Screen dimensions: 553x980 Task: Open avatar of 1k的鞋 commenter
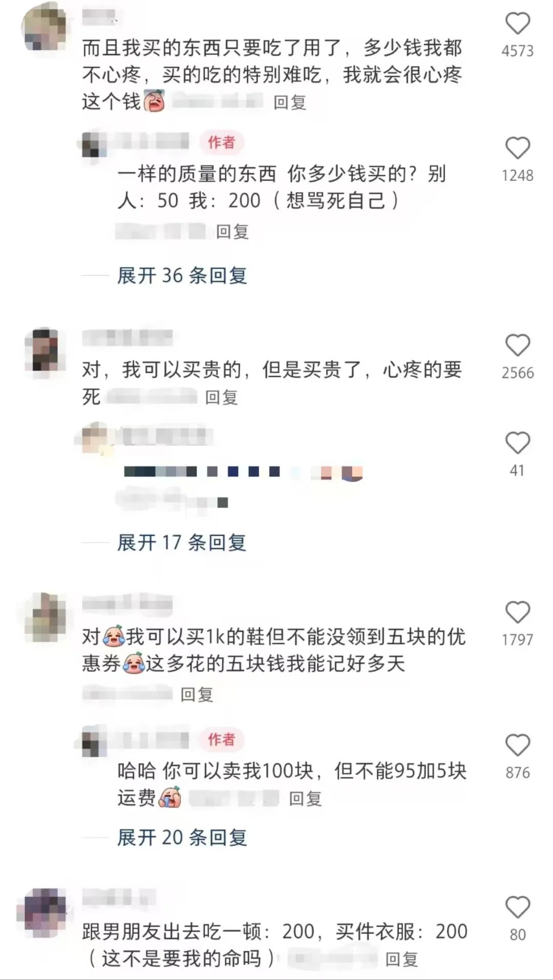tap(46, 617)
